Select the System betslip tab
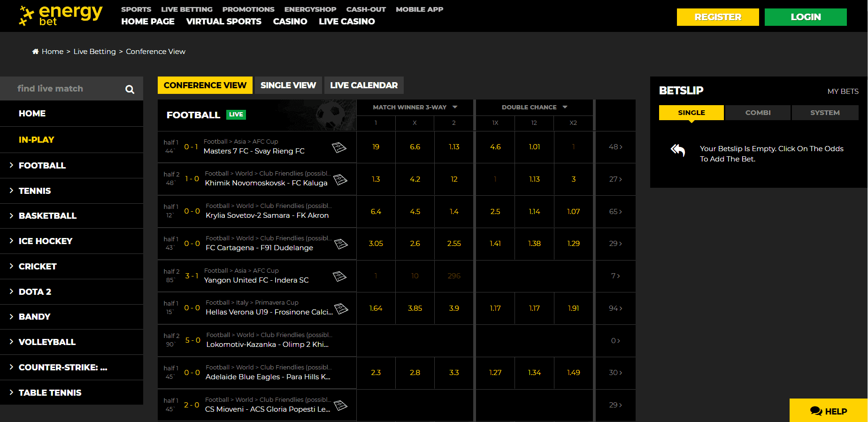The width and height of the screenshot is (868, 422). (x=825, y=113)
